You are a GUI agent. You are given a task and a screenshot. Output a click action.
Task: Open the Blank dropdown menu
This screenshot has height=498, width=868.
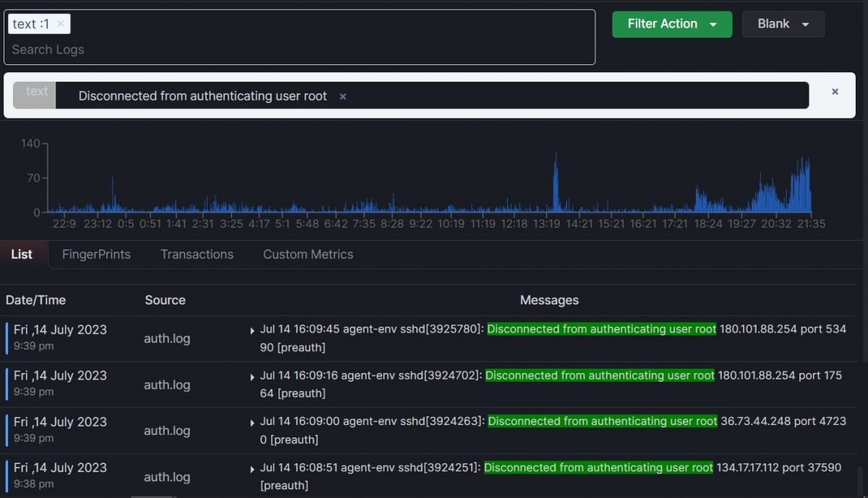coord(783,24)
